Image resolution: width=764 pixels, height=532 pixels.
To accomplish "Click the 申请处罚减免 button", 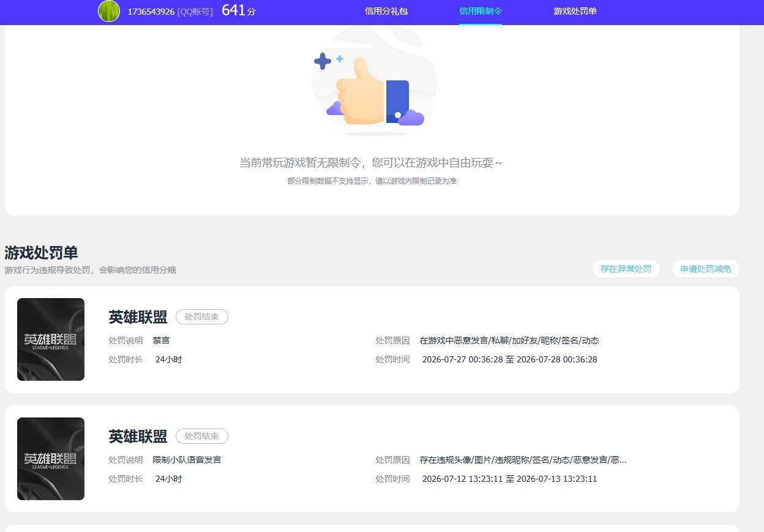I will [705, 269].
